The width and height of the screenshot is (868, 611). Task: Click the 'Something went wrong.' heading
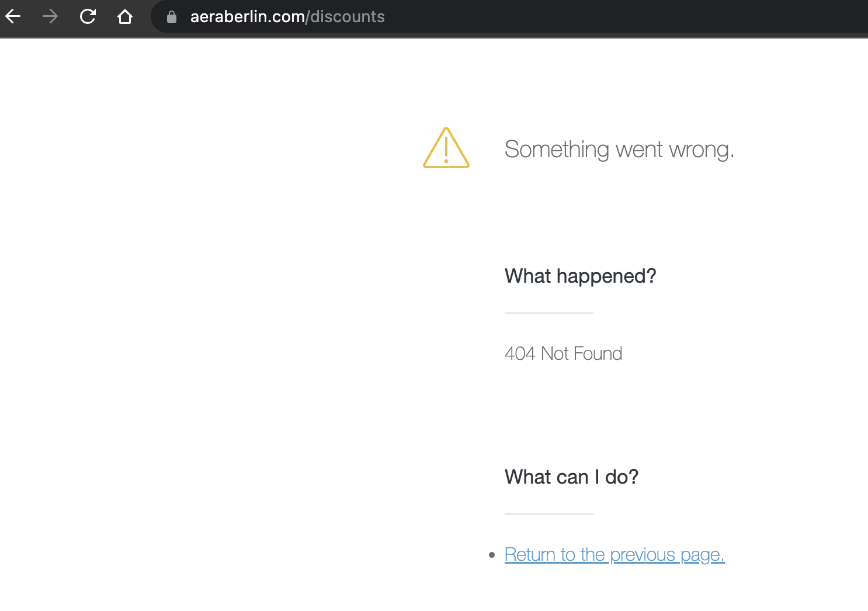[619, 150]
